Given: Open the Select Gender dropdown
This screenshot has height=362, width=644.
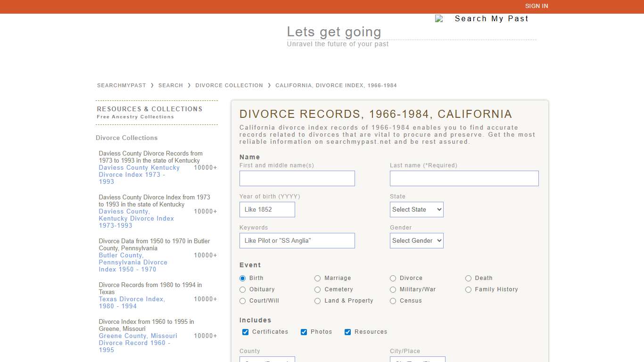Looking at the screenshot, I should [416, 240].
